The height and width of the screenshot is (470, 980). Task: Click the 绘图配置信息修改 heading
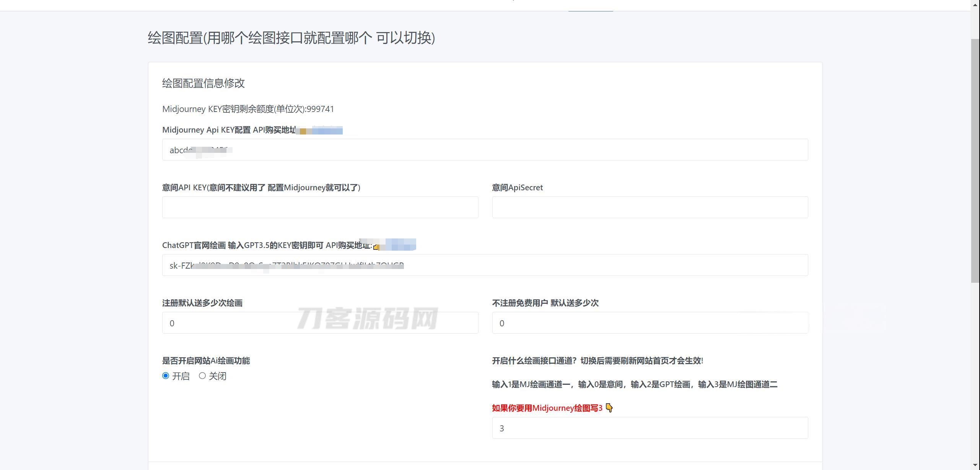203,83
